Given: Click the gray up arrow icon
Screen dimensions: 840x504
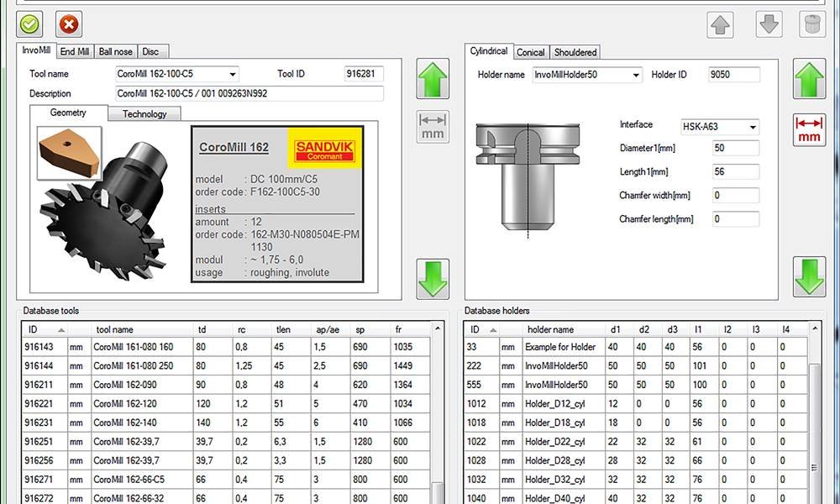Looking at the screenshot, I should [720, 24].
